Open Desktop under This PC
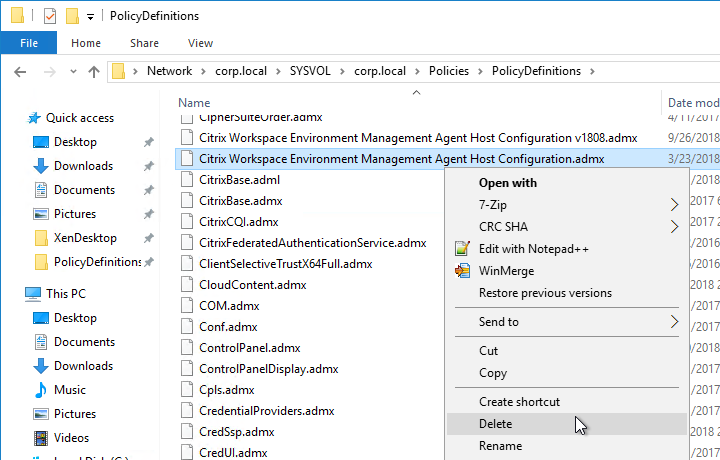The width and height of the screenshot is (720, 460). (75, 318)
